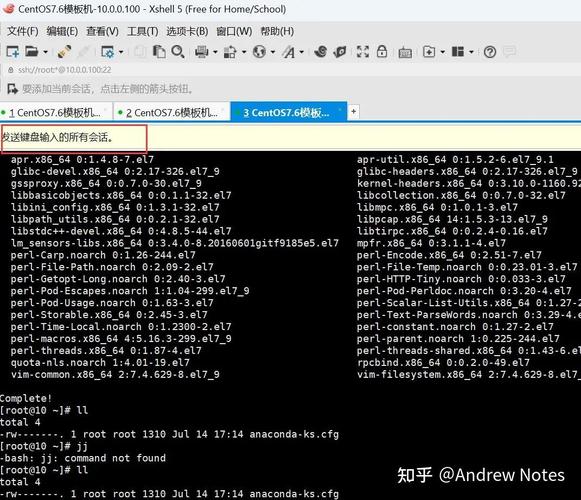Image resolution: width=581 pixels, height=500 pixels.
Task: Expand the tab layout dropdown arrow
Action: 471,52
